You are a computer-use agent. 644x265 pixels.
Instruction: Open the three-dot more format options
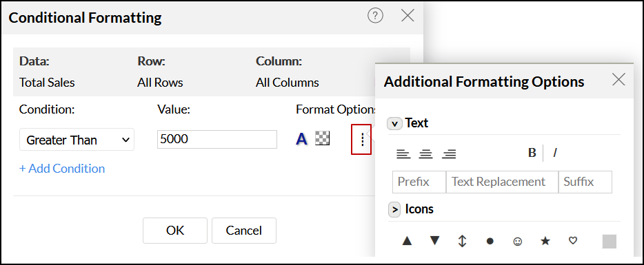[x=361, y=140]
